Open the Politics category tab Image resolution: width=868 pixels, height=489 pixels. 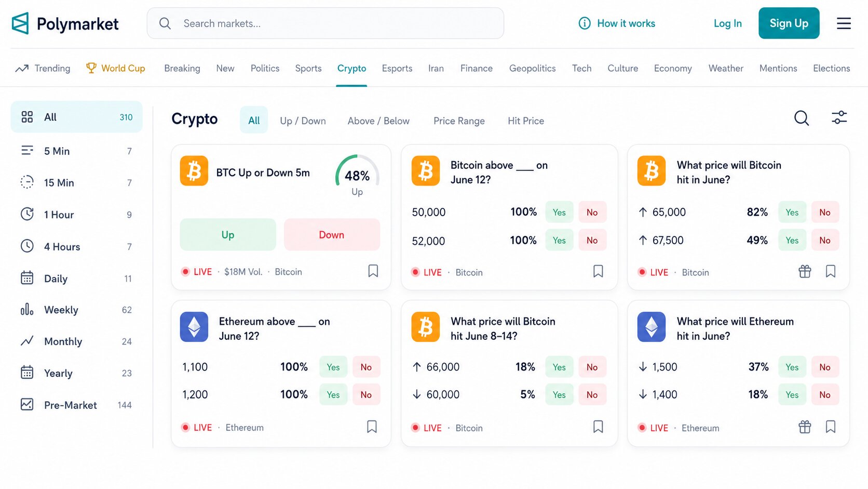point(265,68)
